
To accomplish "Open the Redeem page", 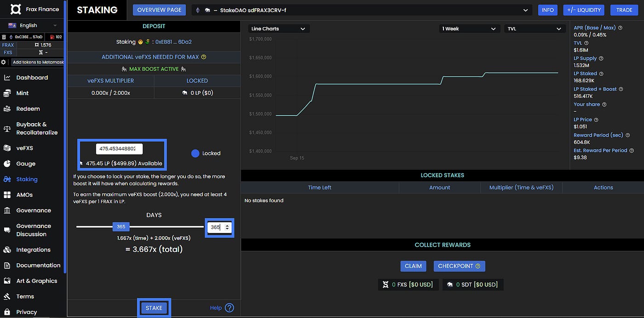I will click(x=28, y=109).
